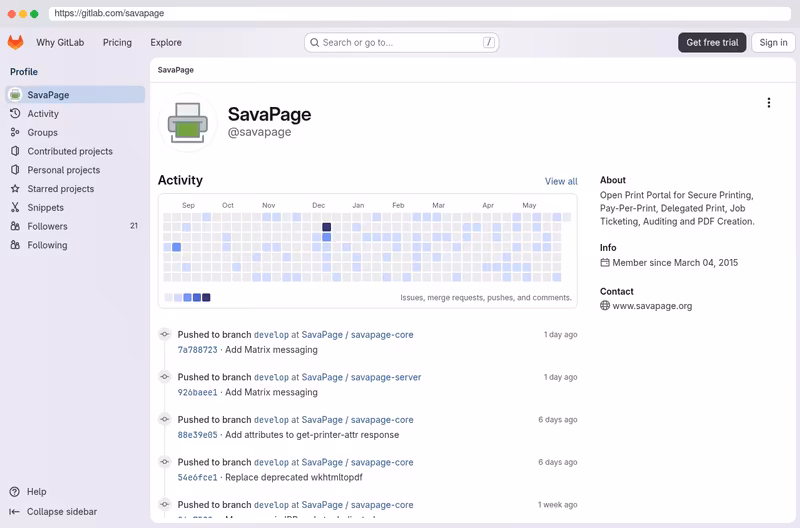800x528 pixels.
Task: Open Followers in the sidebar
Action: (x=76, y=226)
